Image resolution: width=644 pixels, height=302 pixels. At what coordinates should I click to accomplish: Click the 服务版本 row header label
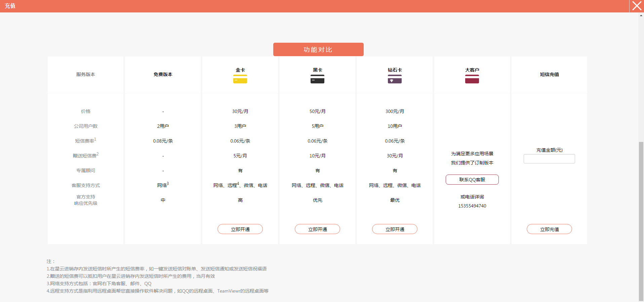click(85, 74)
